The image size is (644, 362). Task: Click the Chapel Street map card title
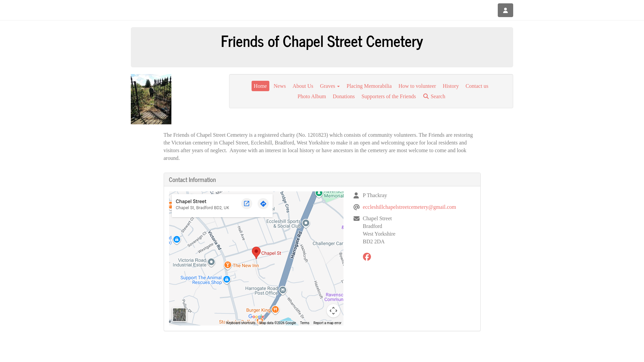[x=191, y=201]
